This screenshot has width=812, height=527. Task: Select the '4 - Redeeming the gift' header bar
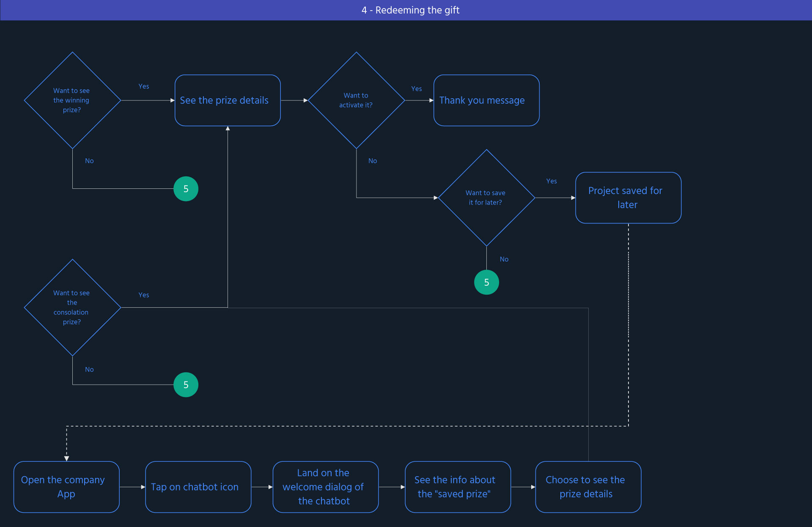click(406, 10)
